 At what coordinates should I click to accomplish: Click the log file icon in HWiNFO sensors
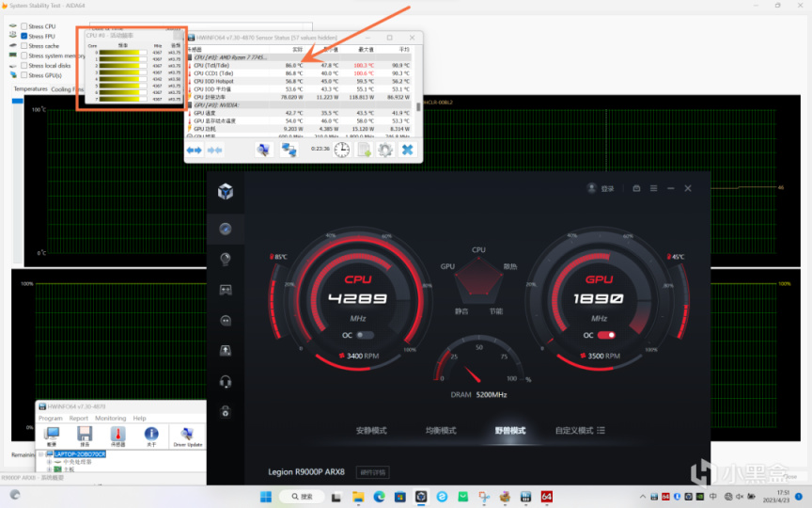[x=364, y=150]
